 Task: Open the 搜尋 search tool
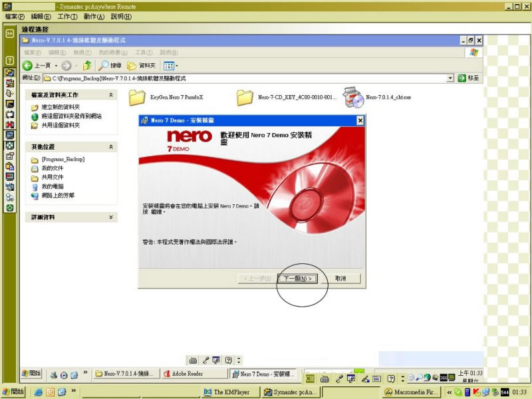[110, 65]
